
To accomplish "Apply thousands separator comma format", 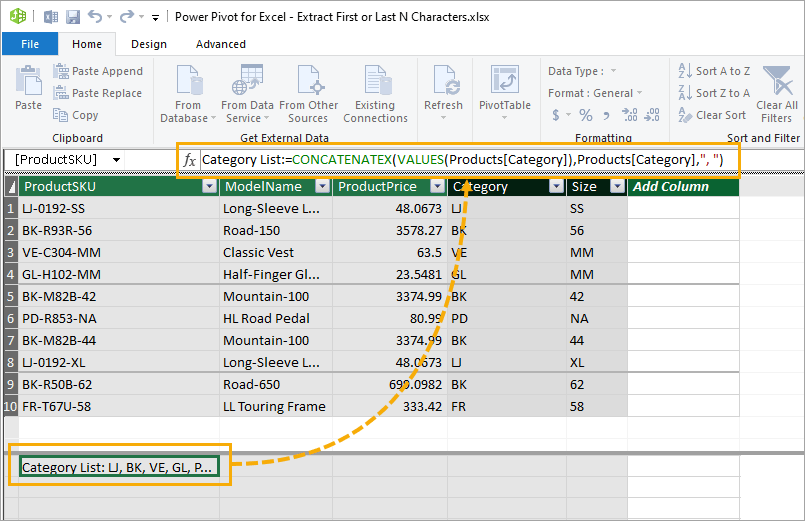I will [606, 115].
